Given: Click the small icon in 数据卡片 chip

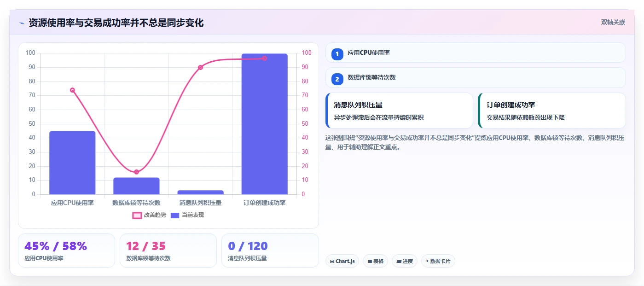Looking at the screenshot, I should click(x=427, y=262).
